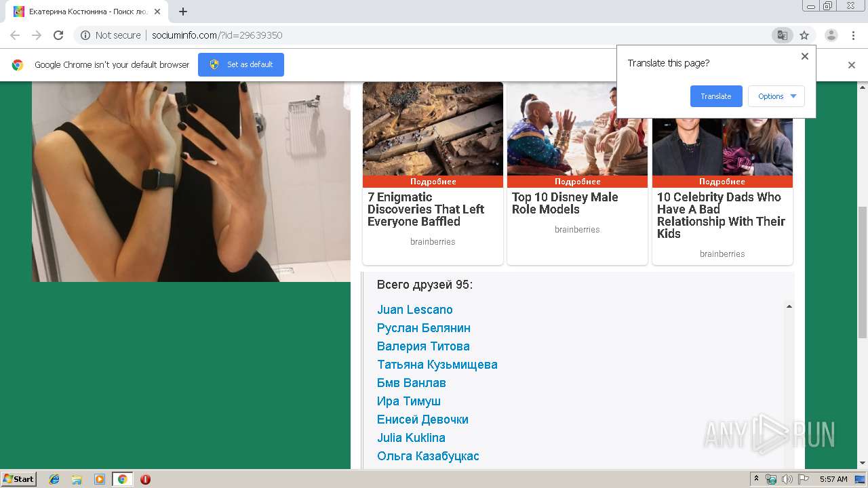Click the Action Center flag tray icon
Screen dimensions: 868x488
tap(803, 479)
